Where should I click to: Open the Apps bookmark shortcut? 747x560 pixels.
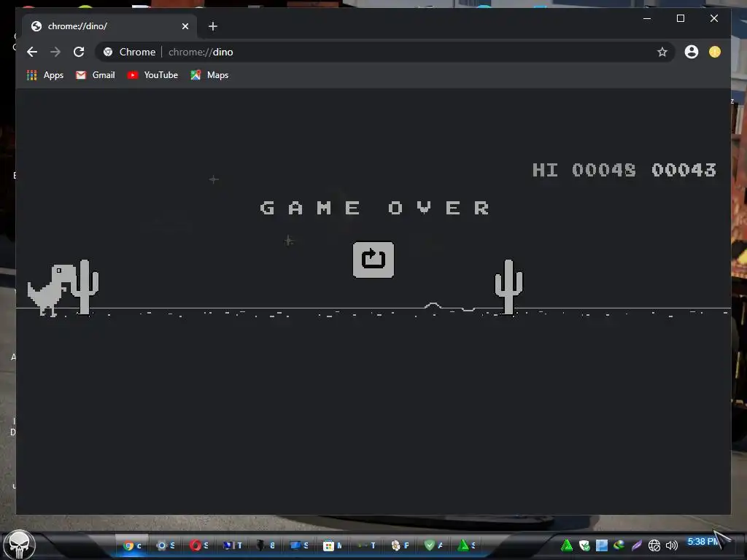(x=45, y=75)
